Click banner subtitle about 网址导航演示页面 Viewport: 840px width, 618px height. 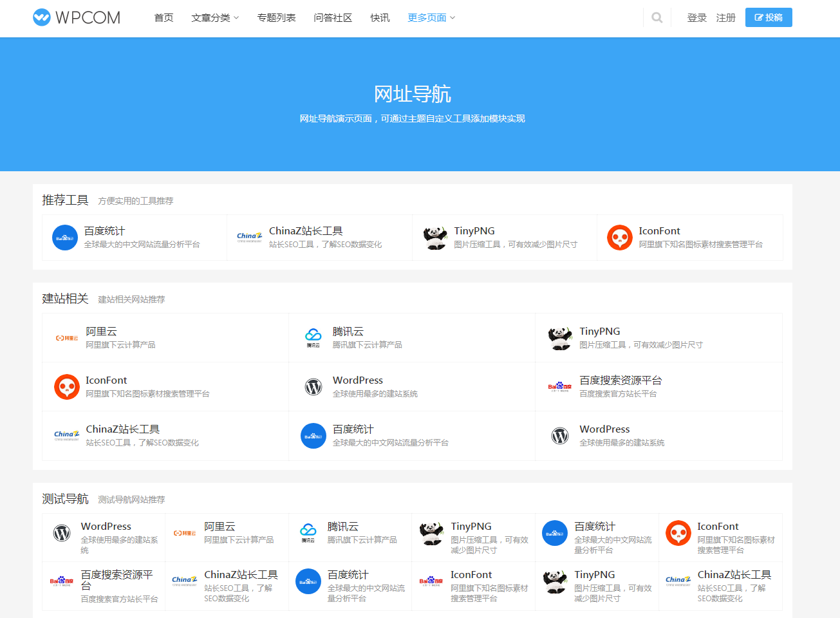(413, 118)
